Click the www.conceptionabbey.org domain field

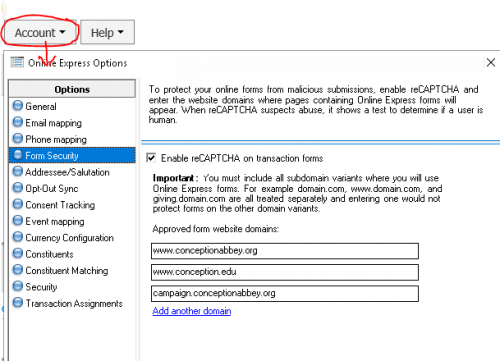coord(285,251)
